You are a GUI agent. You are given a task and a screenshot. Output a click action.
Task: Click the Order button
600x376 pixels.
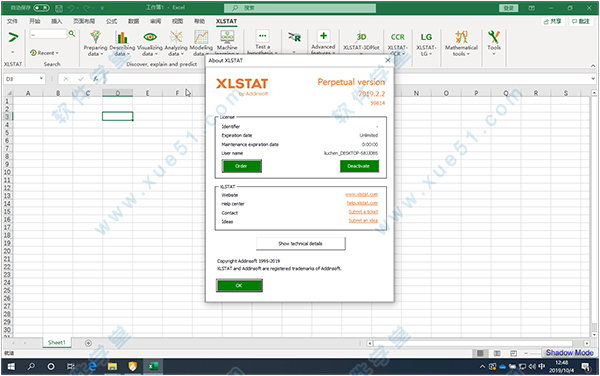click(241, 166)
